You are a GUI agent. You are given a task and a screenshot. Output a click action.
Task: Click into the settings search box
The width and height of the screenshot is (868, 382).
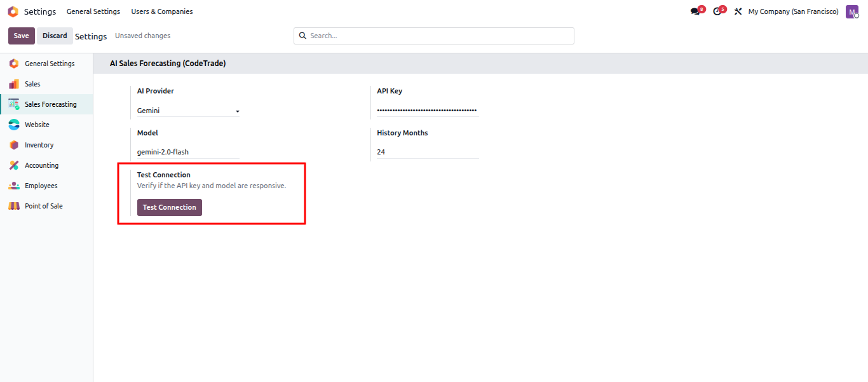click(x=434, y=36)
